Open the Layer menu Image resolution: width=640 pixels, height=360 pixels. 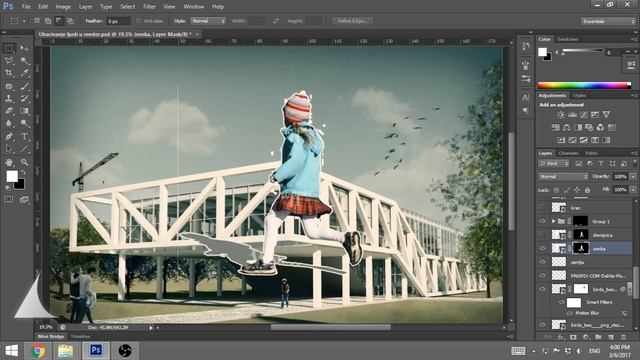(x=85, y=7)
